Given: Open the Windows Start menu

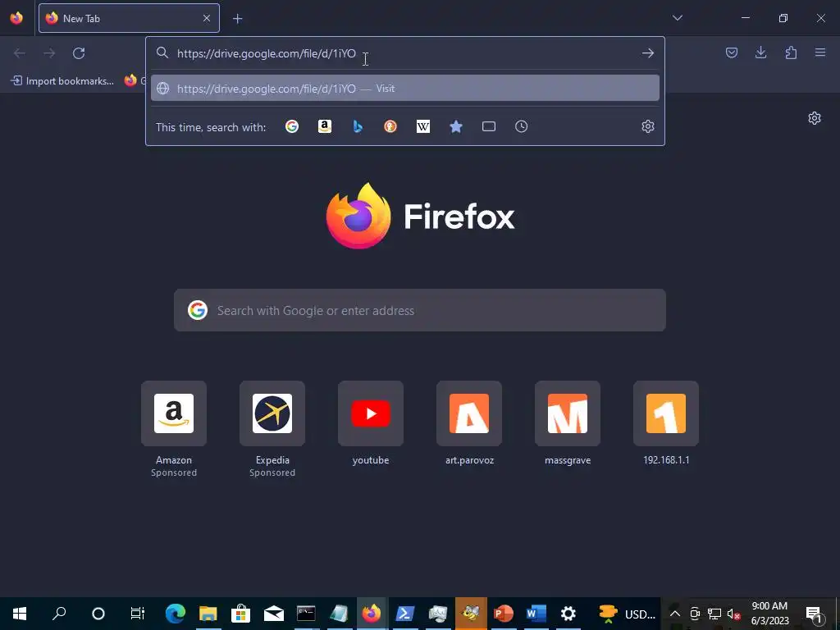Looking at the screenshot, I should click(x=20, y=614).
